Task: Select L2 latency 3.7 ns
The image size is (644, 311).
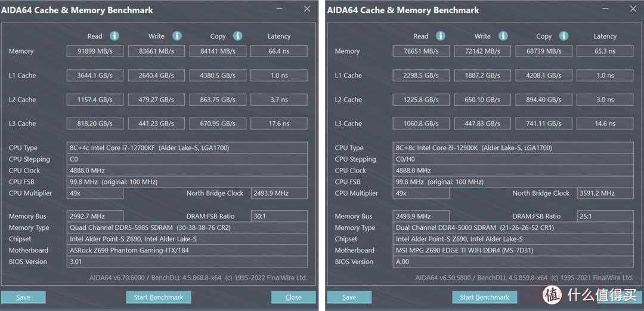Action: coord(279,100)
